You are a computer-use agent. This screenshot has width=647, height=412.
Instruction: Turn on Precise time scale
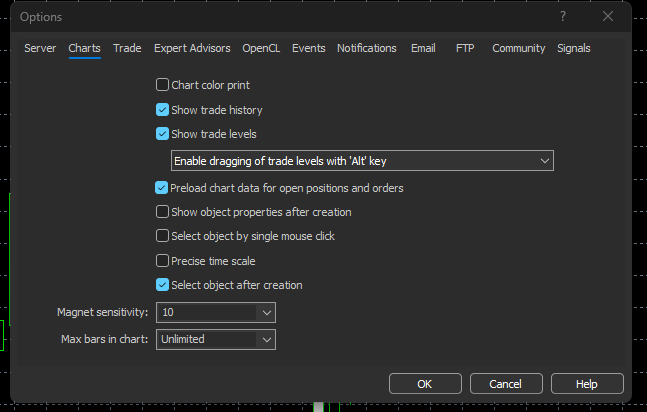point(163,261)
